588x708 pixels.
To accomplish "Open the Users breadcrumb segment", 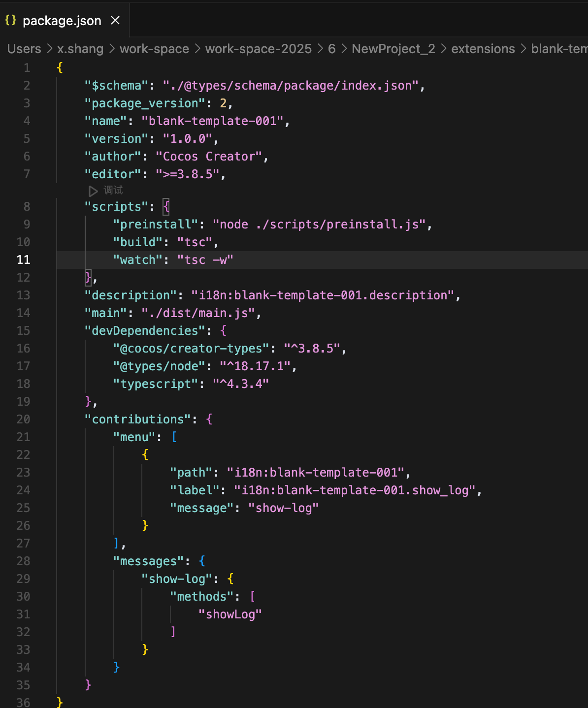I will 24,49.
